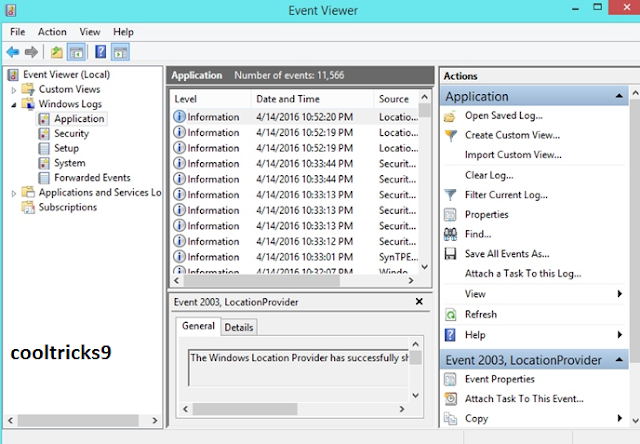Open the Help menu in menu bar
This screenshot has height=444, width=640.
pos(123,32)
